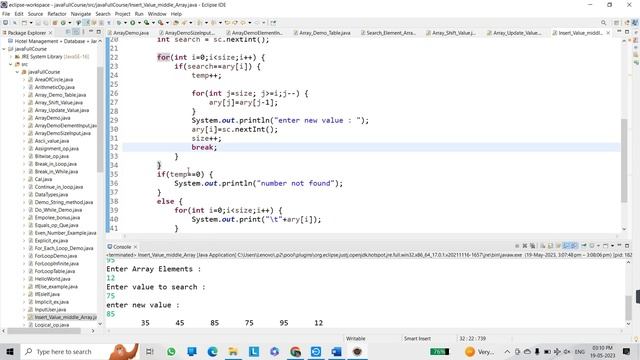Click the editor vertical scrollbar thumb
The image size is (640, 360).
624,160
